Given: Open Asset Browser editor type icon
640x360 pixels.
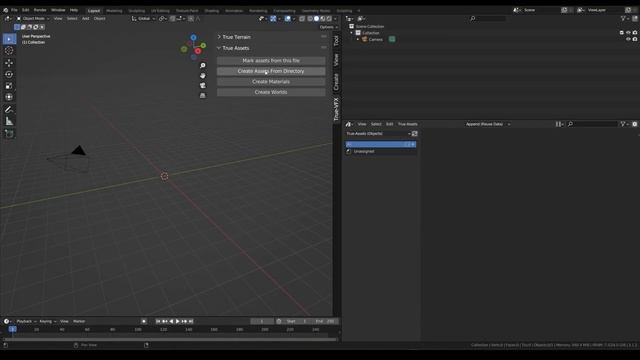Looking at the screenshot, I should 349,124.
